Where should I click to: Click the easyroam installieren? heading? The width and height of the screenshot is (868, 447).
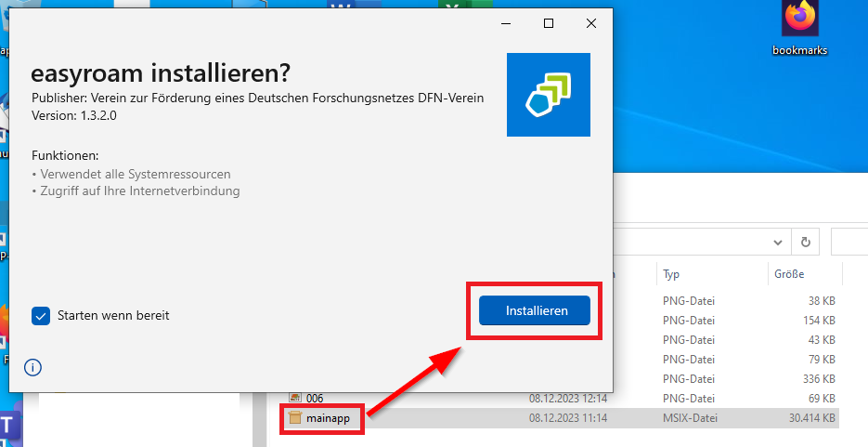pyautogui.click(x=161, y=73)
